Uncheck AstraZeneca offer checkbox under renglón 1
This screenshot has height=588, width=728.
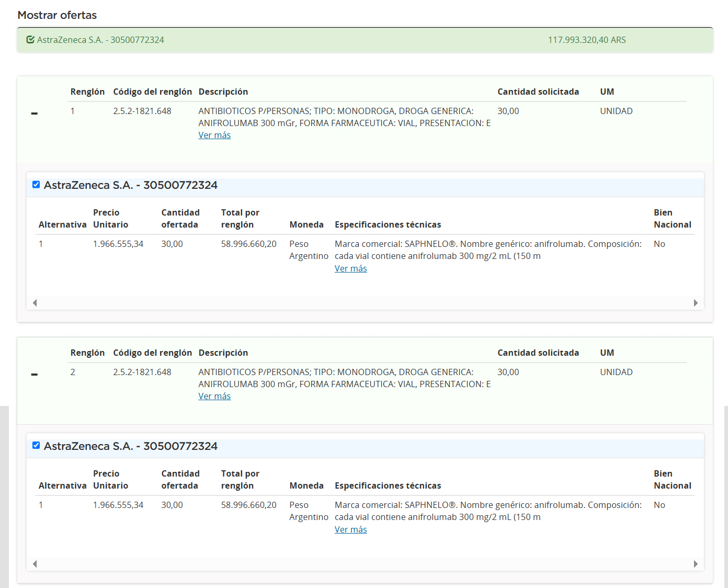coord(36,185)
